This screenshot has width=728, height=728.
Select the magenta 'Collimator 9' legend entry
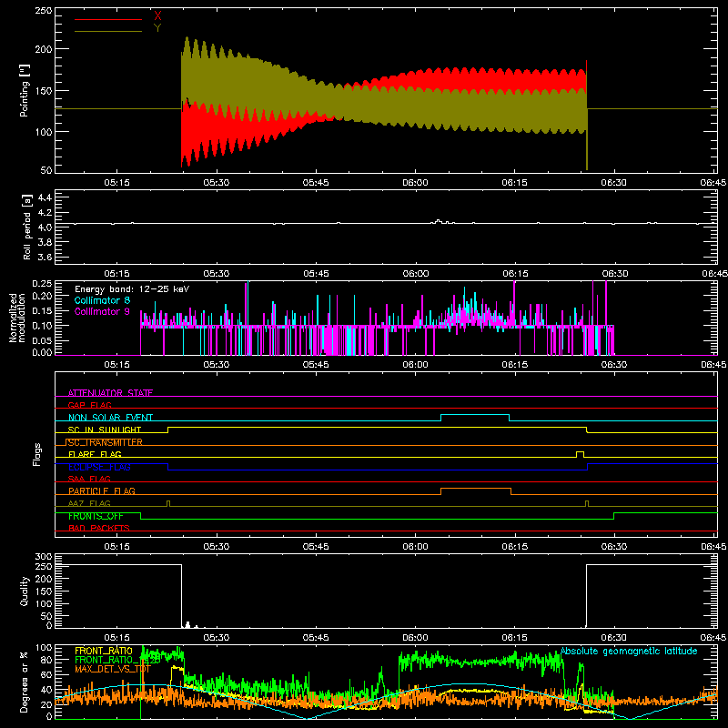point(102,311)
